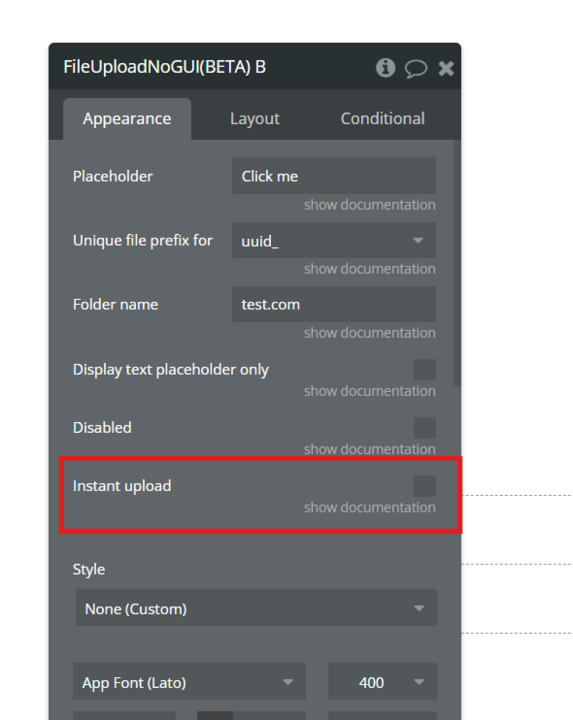Click the panel's vertical scrollbar
Viewport: 573px width, 720px height.
pos(456,264)
